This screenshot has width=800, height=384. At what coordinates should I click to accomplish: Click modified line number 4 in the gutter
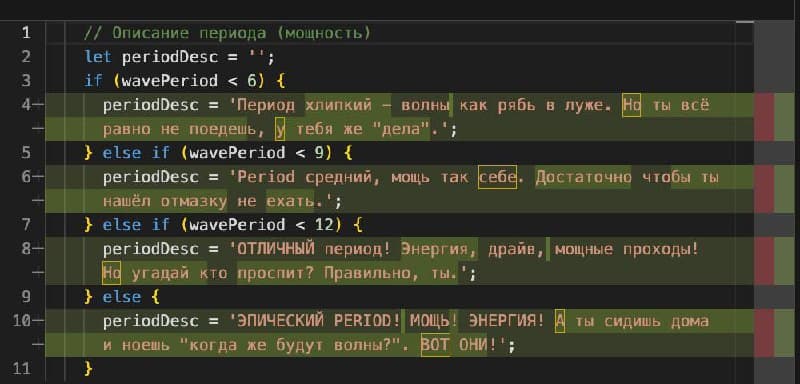pos(26,106)
